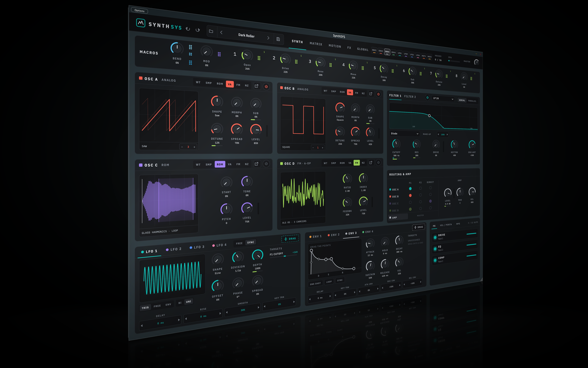The width and height of the screenshot is (588, 368).
Task: Click the ENV Drag handle
Action: tap(418, 227)
